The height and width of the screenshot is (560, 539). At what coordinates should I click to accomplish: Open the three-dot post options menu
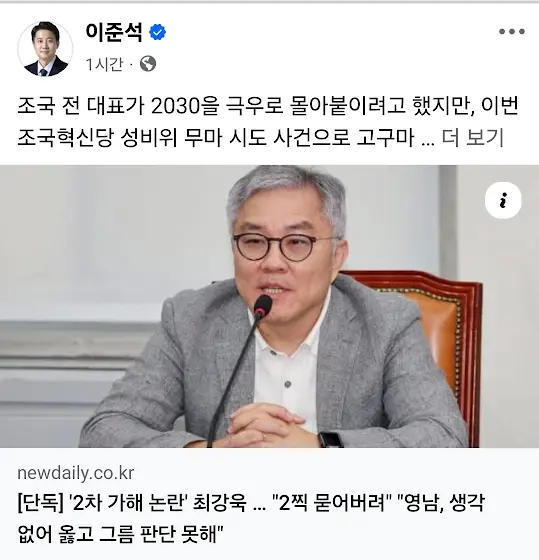coord(511,31)
